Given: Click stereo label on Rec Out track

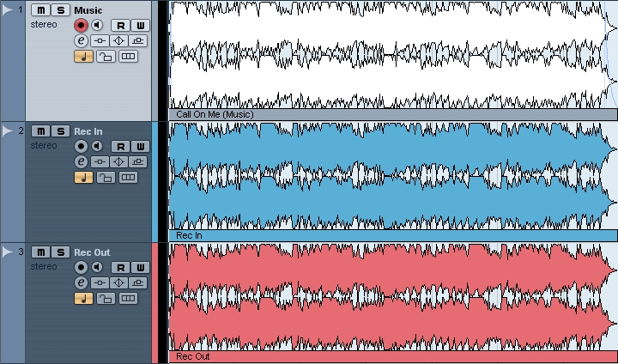Looking at the screenshot, I should (x=44, y=267).
